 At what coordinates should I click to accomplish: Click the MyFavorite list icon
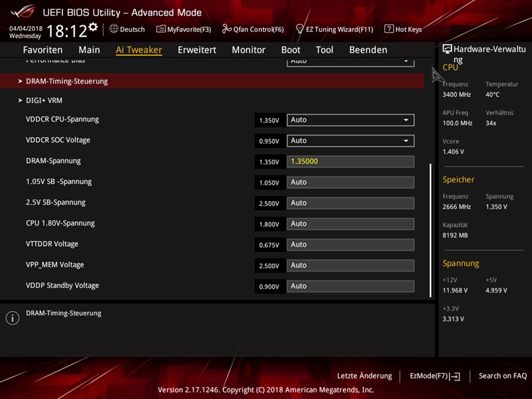click(x=161, y=29)
